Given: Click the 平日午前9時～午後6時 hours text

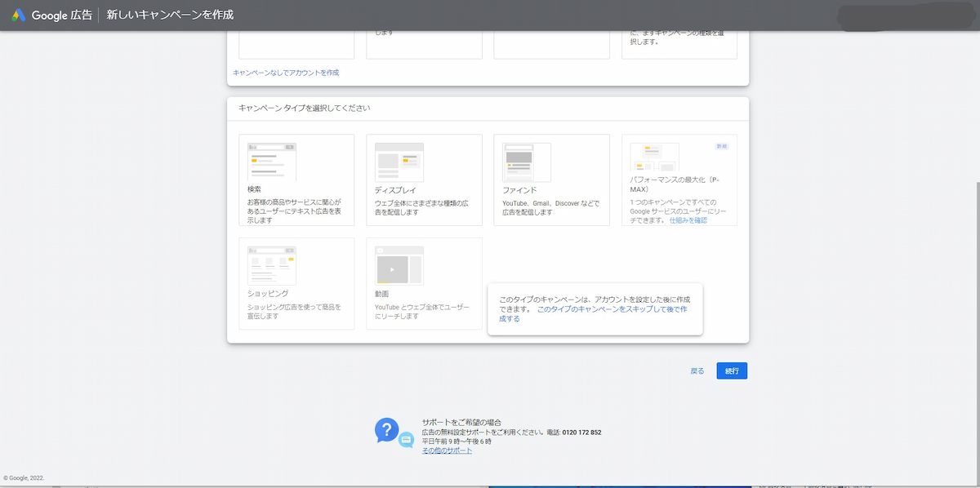Looking at the screenshot, I should pos(457,441).
